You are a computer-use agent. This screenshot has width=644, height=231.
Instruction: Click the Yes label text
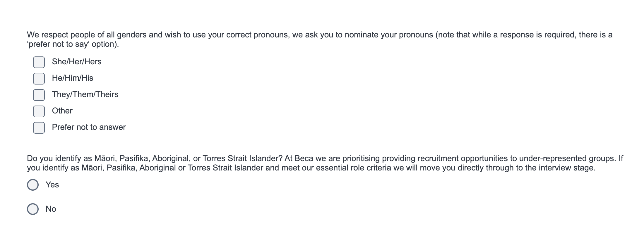point(52,185)
